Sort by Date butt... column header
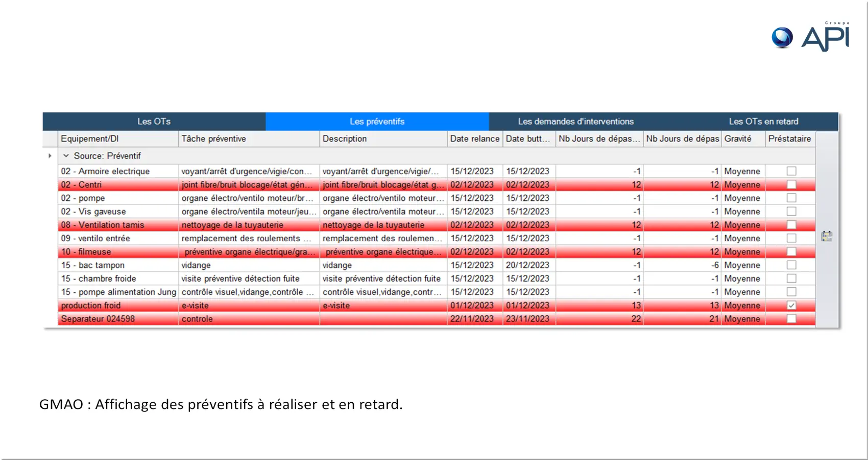Viewport: 868px width, 460px height. click(x=529, y=139)
